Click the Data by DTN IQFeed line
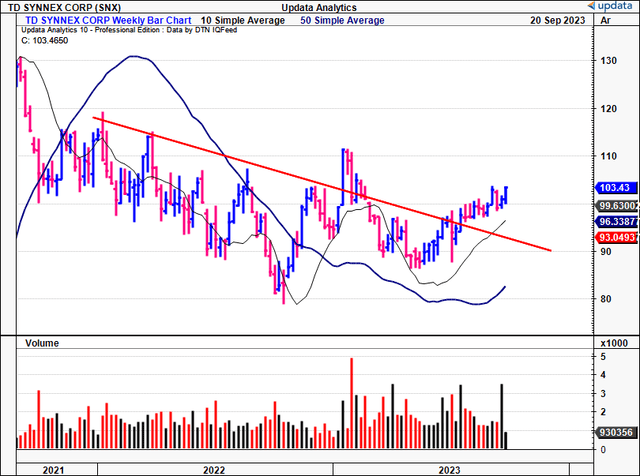Image resolution: width=640 pixels, height=476 pixels. pyautogui.click(x=129, y=30)
